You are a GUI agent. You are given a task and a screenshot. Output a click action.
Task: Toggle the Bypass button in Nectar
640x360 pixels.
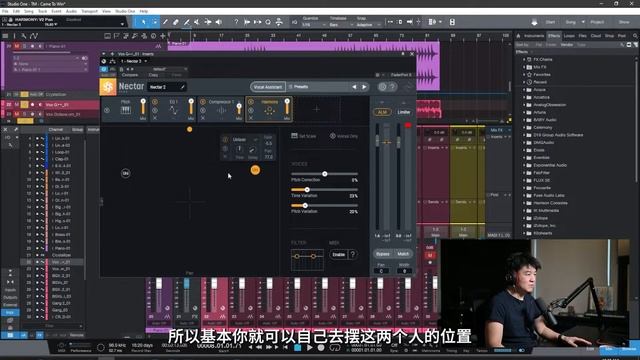(383, 254)
